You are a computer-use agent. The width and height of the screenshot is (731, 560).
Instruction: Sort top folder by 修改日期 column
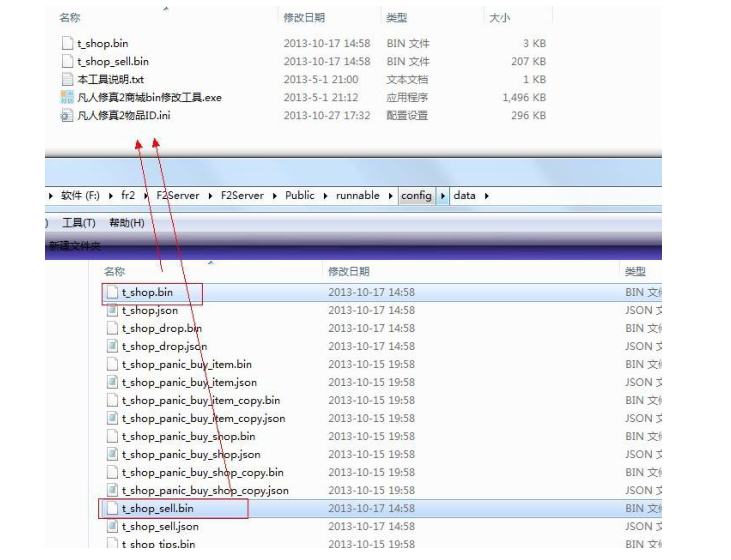pyautogui.click(x=304, y=18)
